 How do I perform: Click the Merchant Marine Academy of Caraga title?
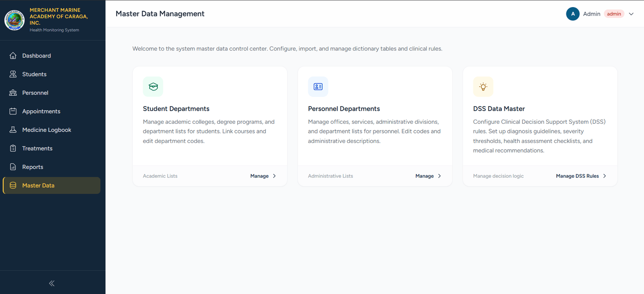(x=59, y=16)
